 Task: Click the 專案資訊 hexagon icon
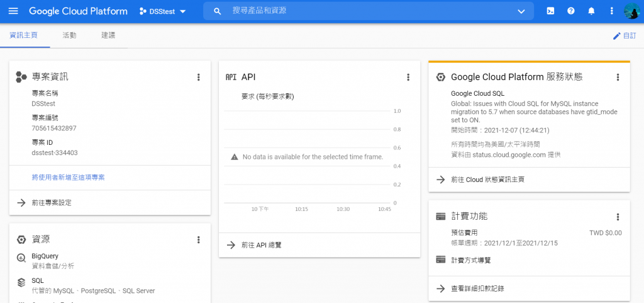pyautogui.click(x=21, y=77)
